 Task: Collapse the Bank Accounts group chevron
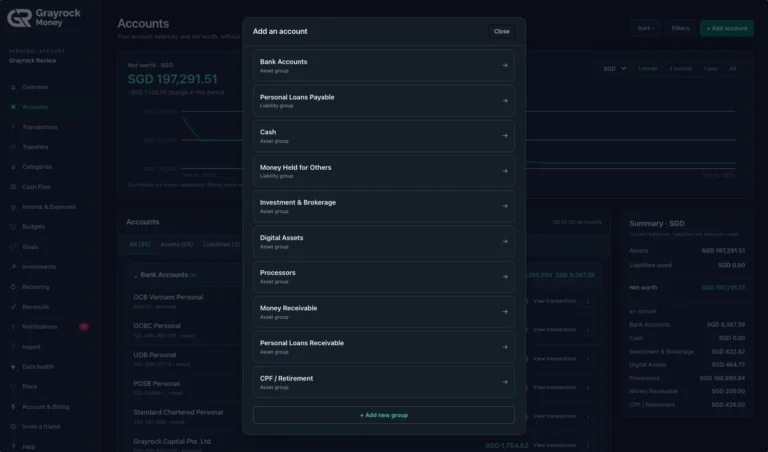click(x=135, y=276)
